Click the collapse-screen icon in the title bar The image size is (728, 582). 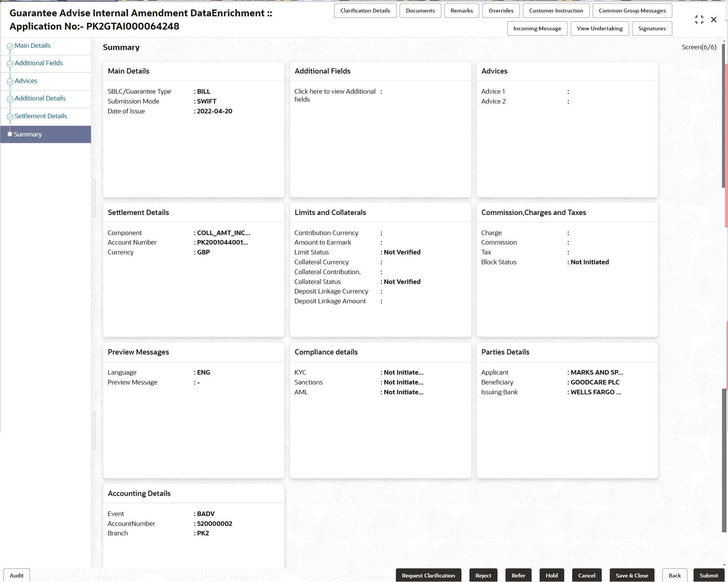pos(699,19)
